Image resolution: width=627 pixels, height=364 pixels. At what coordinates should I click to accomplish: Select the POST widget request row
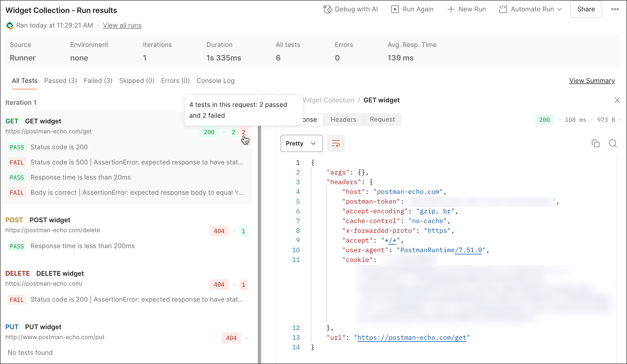(50, 220)
